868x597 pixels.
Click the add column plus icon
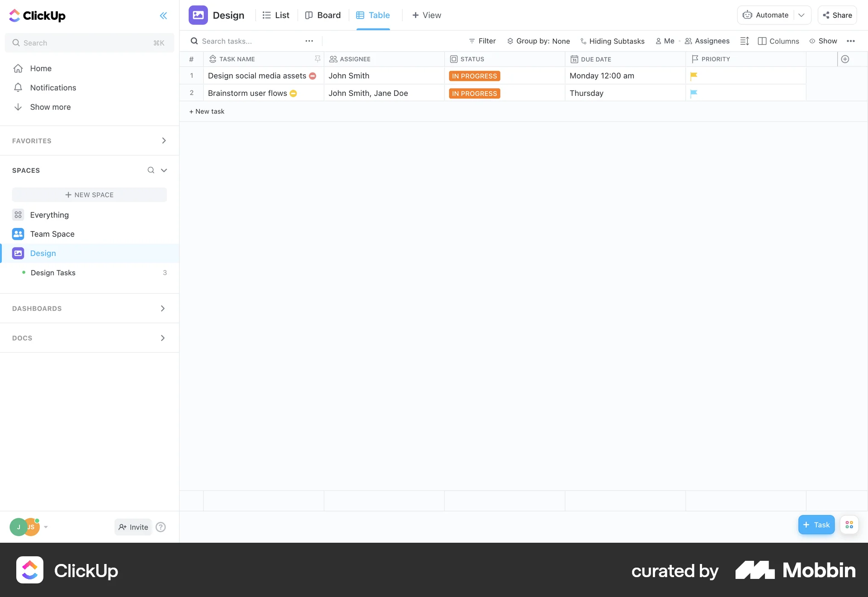tap(845, 59)
